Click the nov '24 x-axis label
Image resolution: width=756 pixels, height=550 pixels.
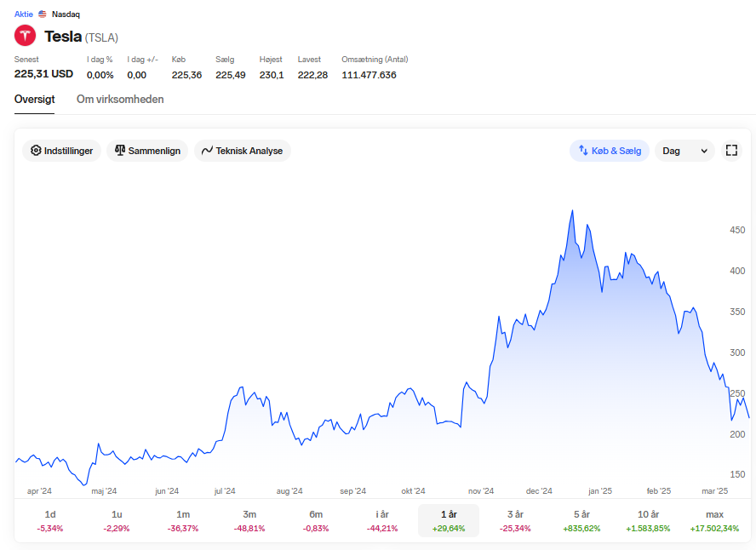tap(481, 490)
